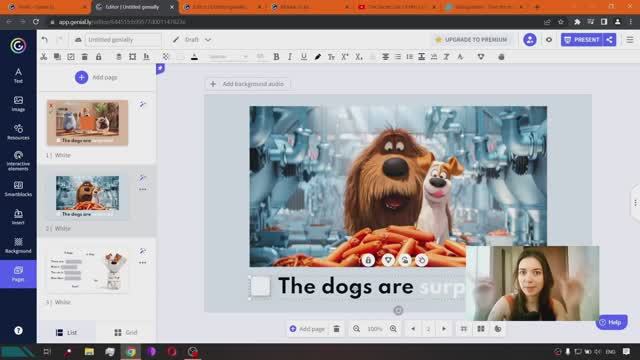Click the share icon next to Present

pyautogui.click(x=609, y=40)
